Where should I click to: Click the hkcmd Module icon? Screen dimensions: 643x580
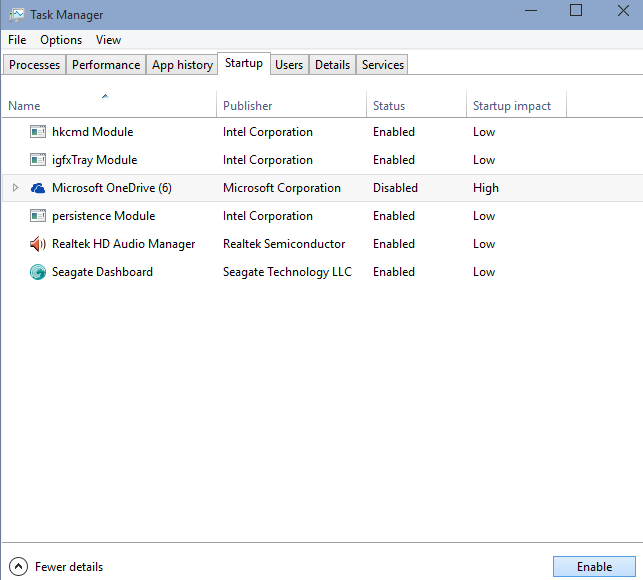point(38,132)
